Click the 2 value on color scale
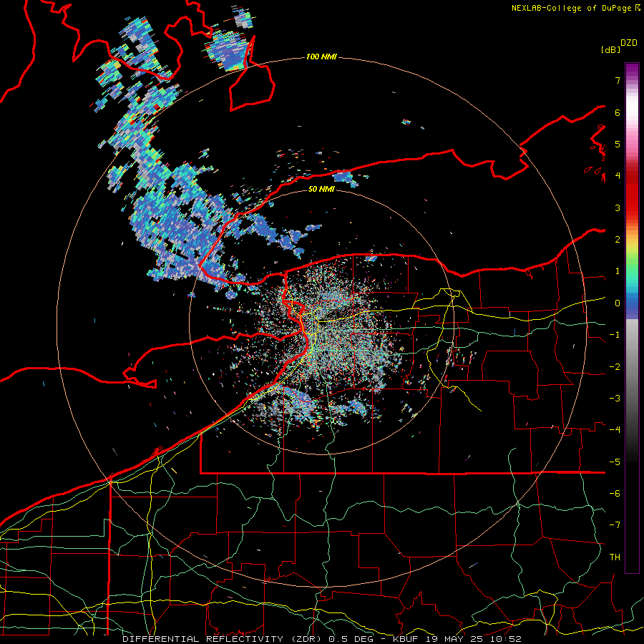The width and height of the screenshot is (644, 644). pyautogui.click(x=618, y=240)
